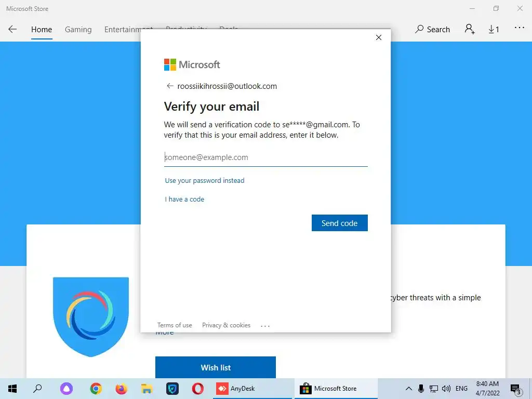Launch the purple Alice assistant icon
Image resolution: width=532 pixels, height=399 pixels.
[x=66, y=389]
